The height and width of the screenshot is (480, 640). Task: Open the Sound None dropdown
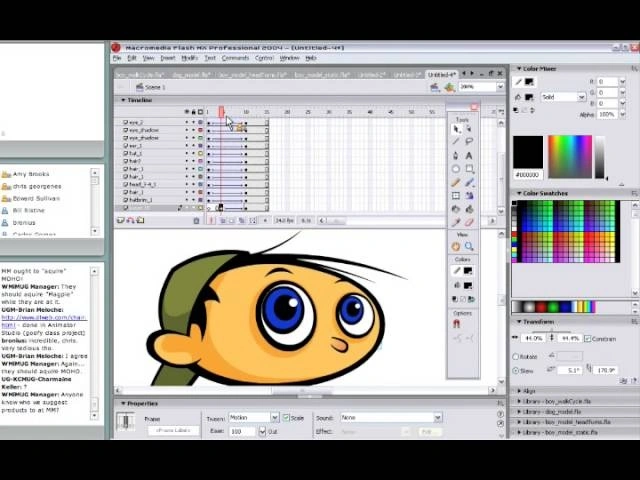[438, 418]
